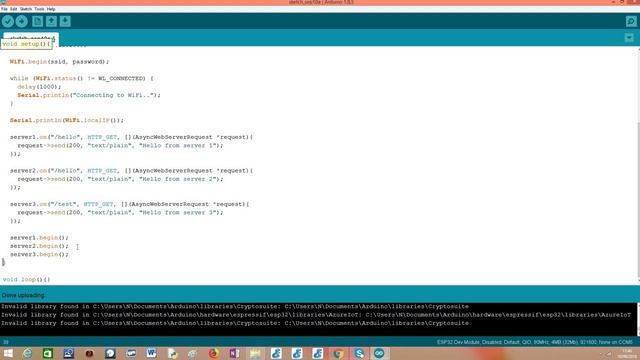The image size is (640, 360).
Task: Click the 'Hello from server 2' send line
Action: point(120,179)
